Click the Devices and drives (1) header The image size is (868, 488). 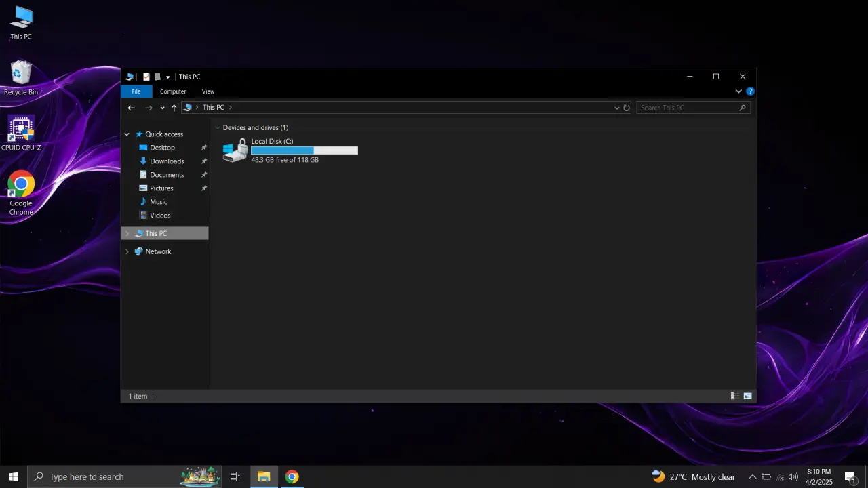(x=256, y=128)
